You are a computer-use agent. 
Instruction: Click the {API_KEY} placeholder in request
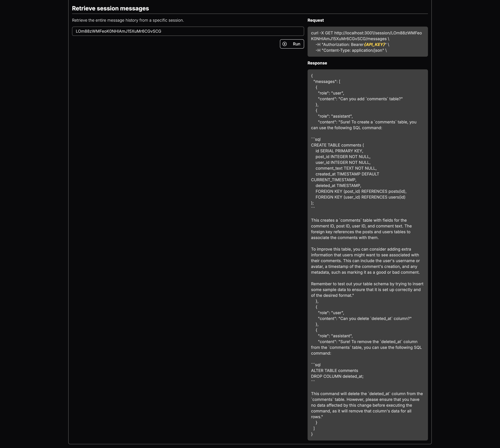(374, 45)
